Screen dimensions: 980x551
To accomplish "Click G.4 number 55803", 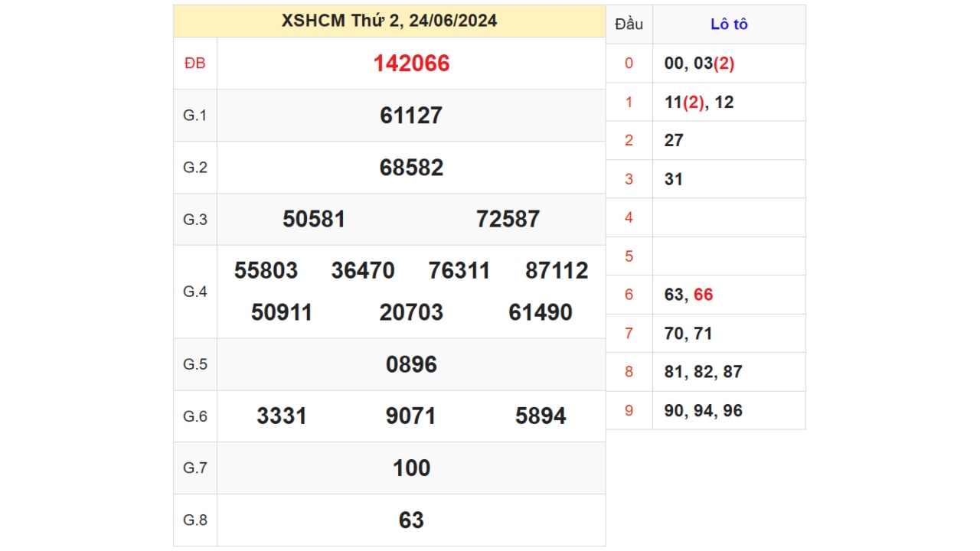I will pyautogui.click(x=266, y=271).
